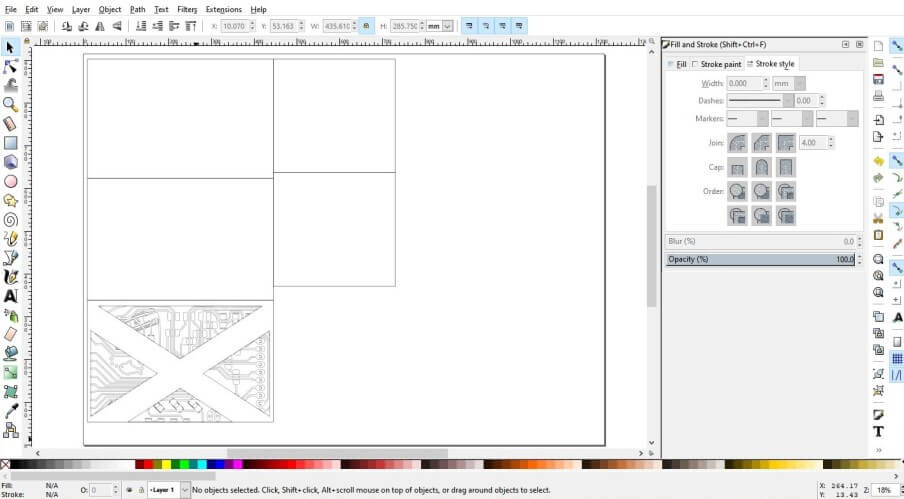Select the Spiral tool
This screenshot has height=499, width=904.
(x=11, y=220)
